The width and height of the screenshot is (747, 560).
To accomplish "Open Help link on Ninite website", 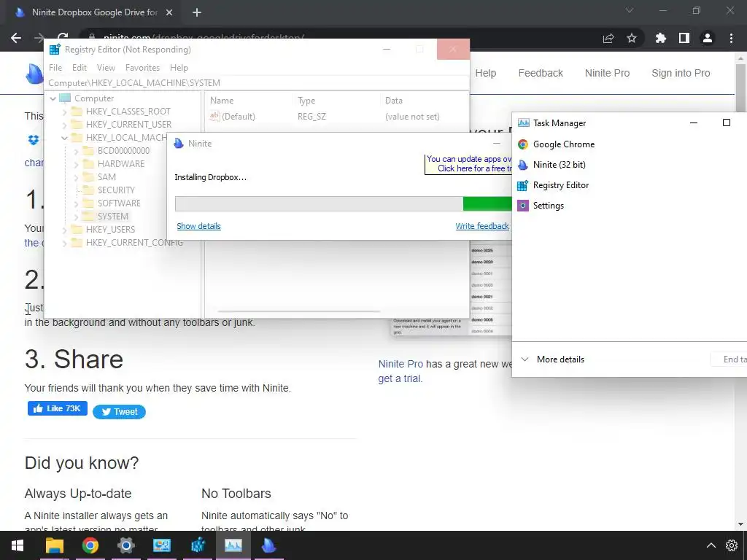I will pos(485,73).
